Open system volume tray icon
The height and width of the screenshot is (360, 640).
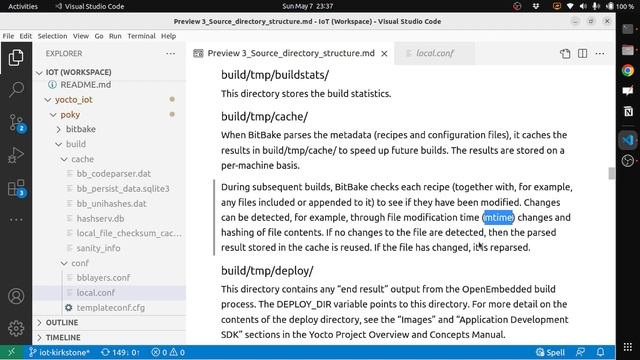pyautogui.click(x=583, y=6)
